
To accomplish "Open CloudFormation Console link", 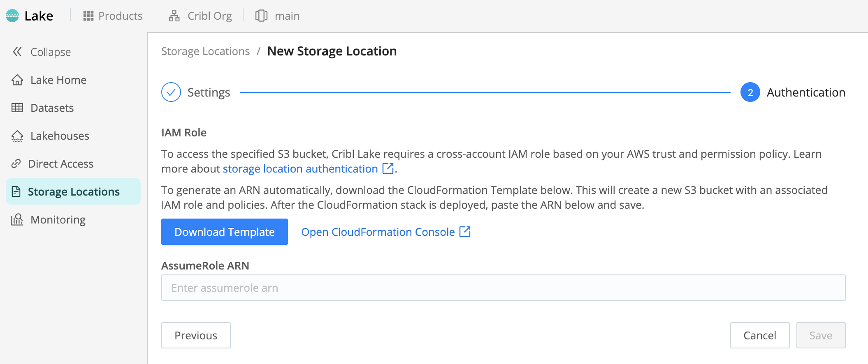I will click(378, 232).
